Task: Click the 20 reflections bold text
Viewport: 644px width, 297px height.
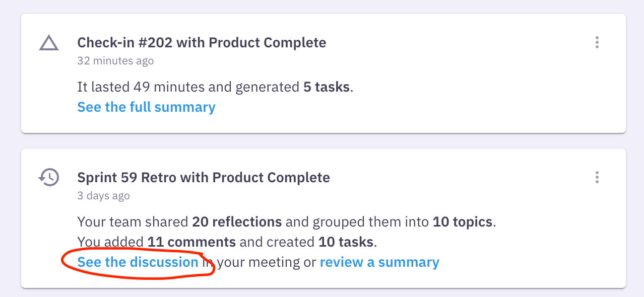Action: click(x=237, y=221)
